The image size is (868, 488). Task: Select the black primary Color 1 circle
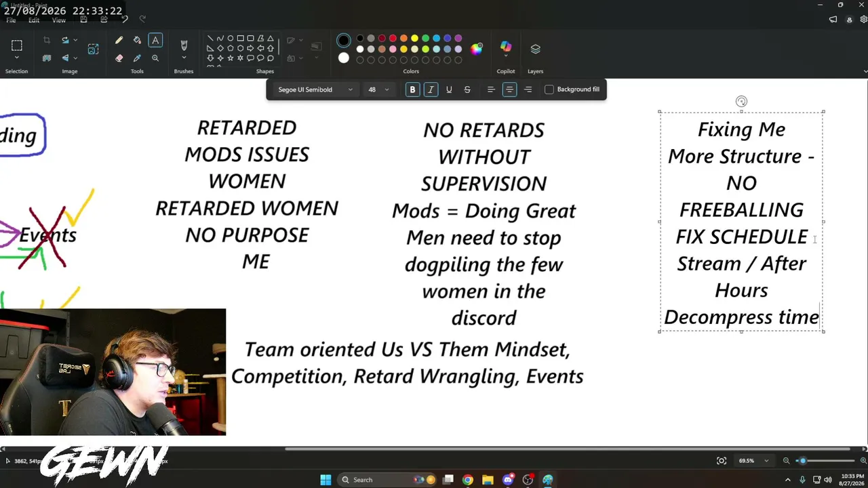click(344, 41)
